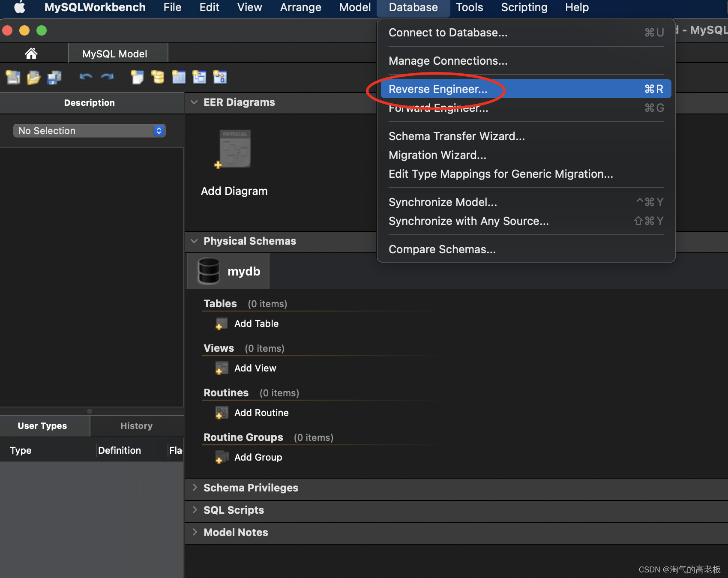This screenshot has width=728, height=578.
Task: Collapse the Physical Schemas section
Action: point(194,241)
